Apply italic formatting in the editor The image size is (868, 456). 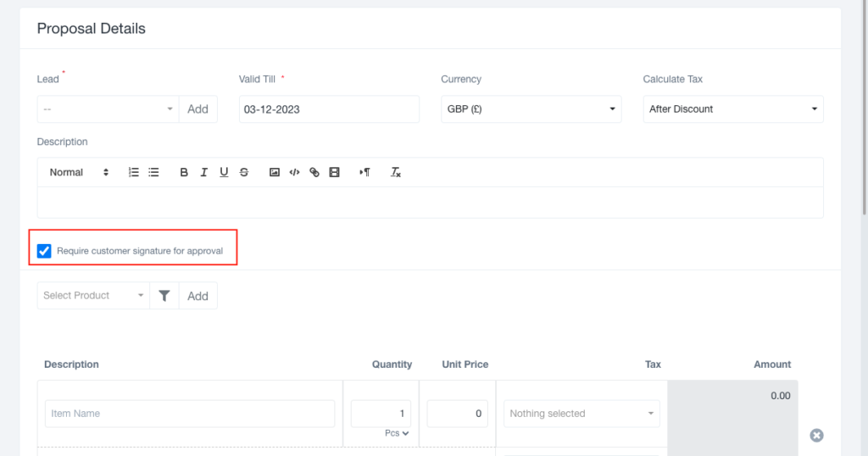click(203, 172)
